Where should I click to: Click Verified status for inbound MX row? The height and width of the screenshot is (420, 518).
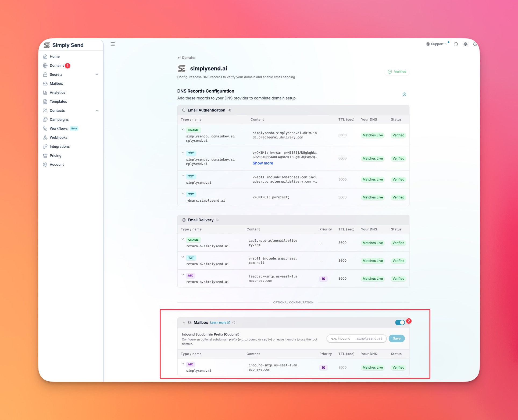click(398, 368)
